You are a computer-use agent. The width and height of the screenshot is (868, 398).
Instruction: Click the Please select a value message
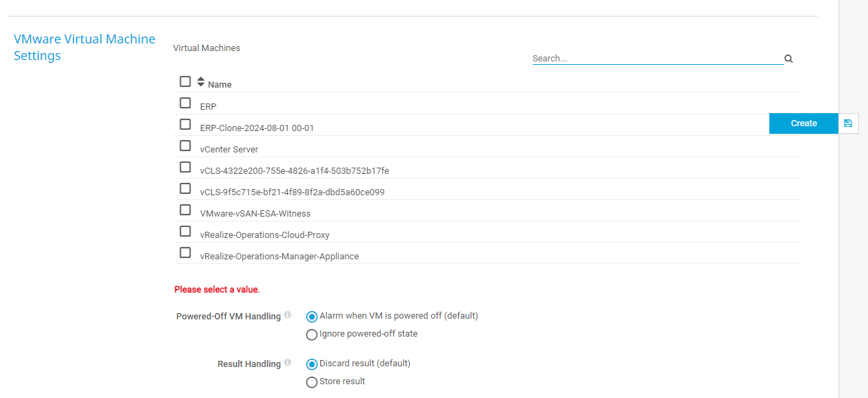[x=217, y=290]
